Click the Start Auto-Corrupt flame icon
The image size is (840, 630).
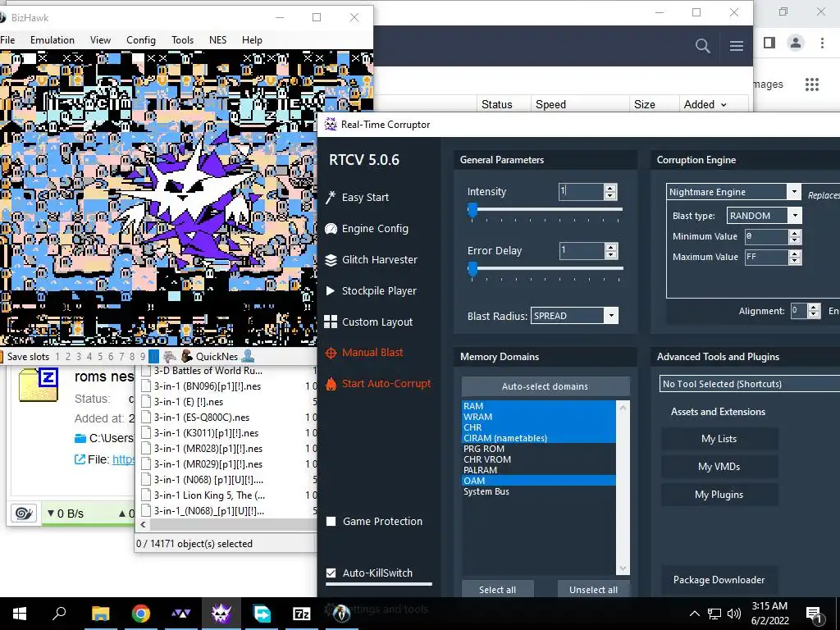(x=331, y=384)
